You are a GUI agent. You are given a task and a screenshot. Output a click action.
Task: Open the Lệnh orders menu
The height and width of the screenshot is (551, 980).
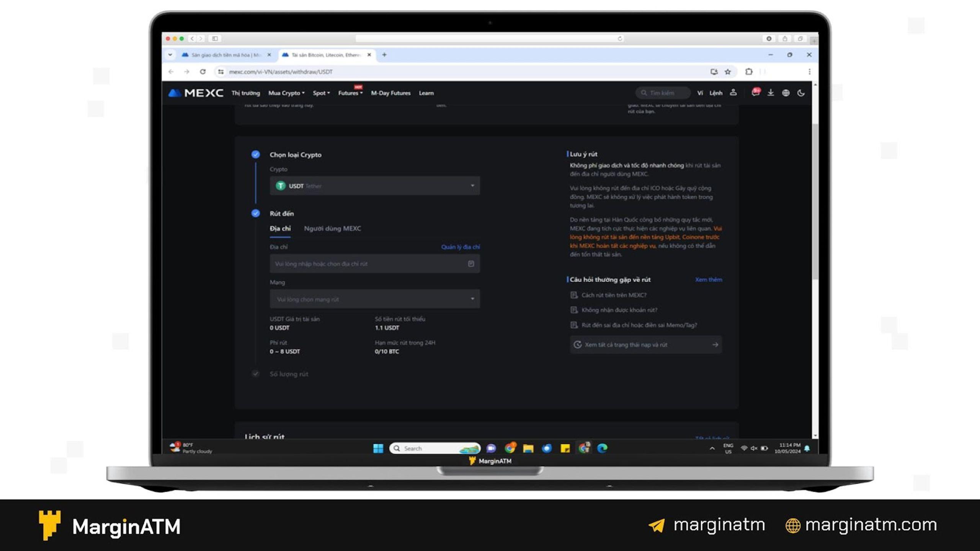[716, 93]
